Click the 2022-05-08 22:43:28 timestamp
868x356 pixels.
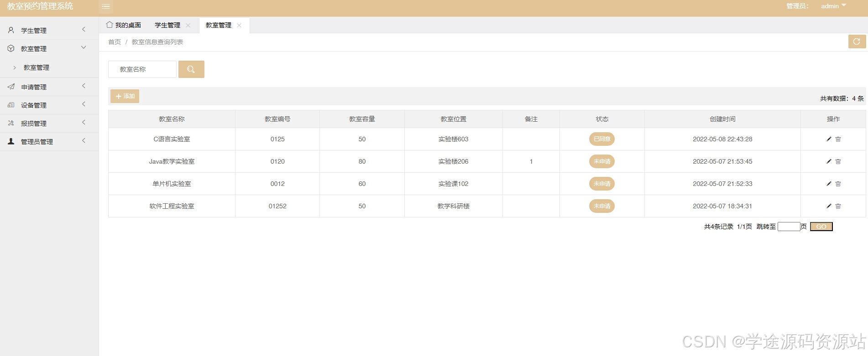[x=722, y=139]
